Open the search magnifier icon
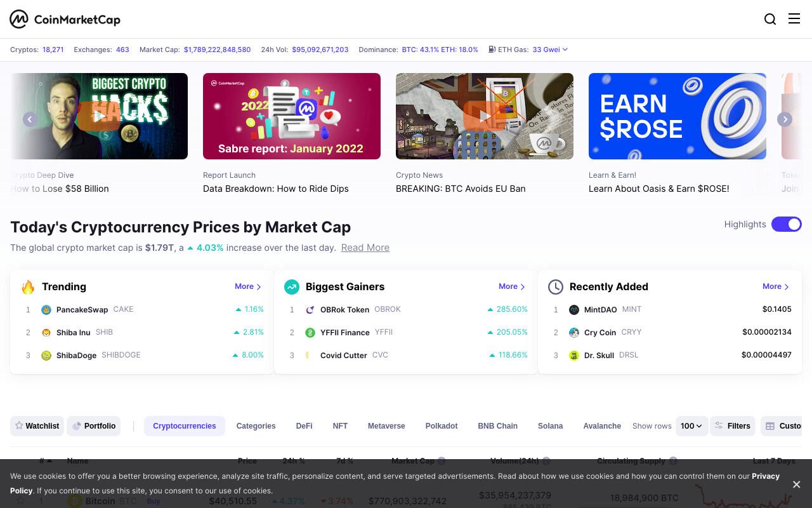 (770, 19)
